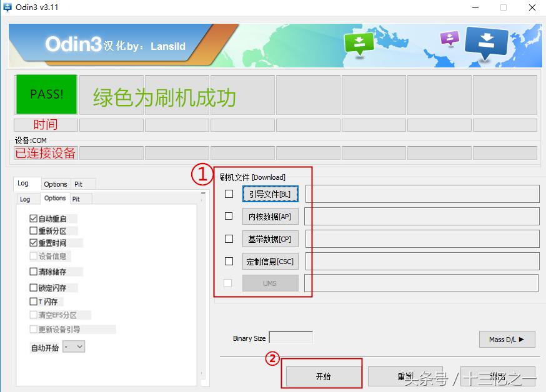Expand the Mass D/L panel
Screen dimensions: 546x392
(x=507, y=339)
